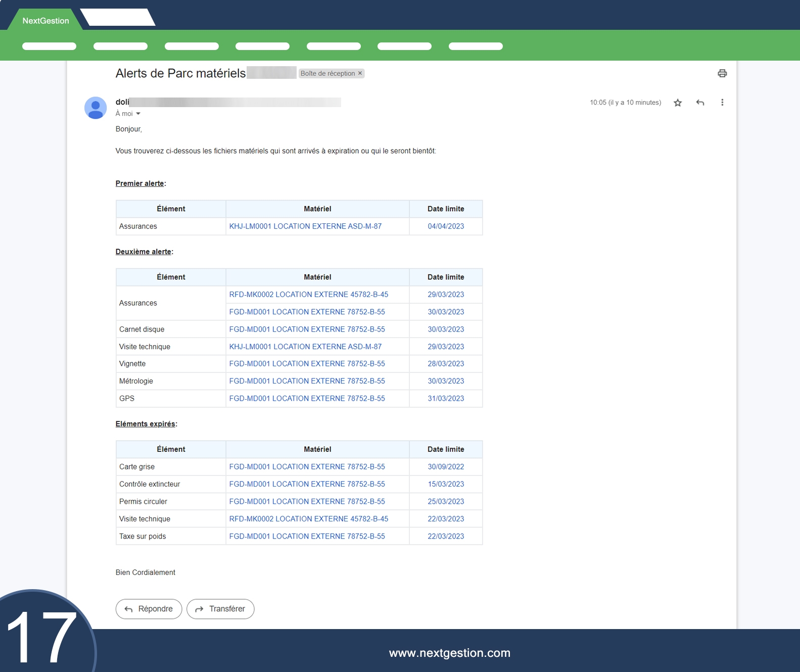Open the three-dot more options menu
This screenshot has width=800, height=672.
tap(722, 103)
